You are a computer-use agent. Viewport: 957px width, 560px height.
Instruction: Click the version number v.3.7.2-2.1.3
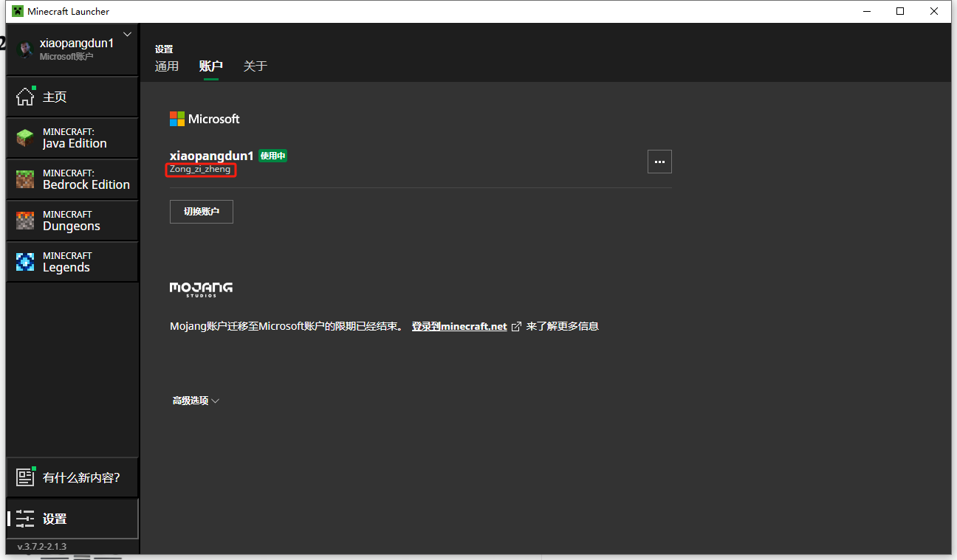(x=42, y=547)
